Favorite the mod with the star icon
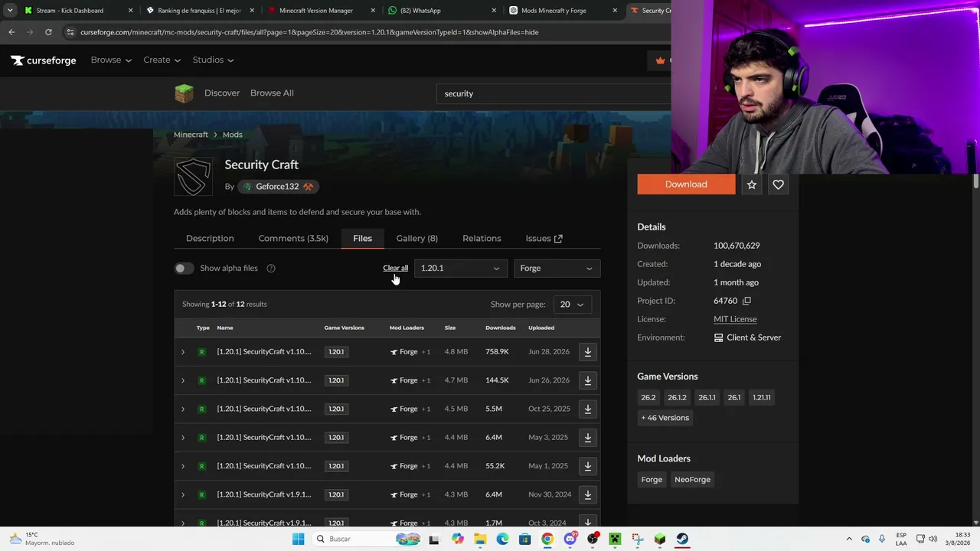The width and height of the screenshot is (980, 551). 752,184
